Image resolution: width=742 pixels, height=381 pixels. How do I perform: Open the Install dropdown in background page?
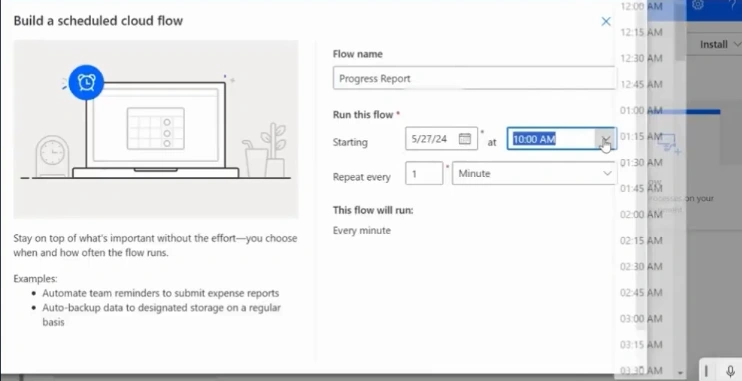pos(719,44)
